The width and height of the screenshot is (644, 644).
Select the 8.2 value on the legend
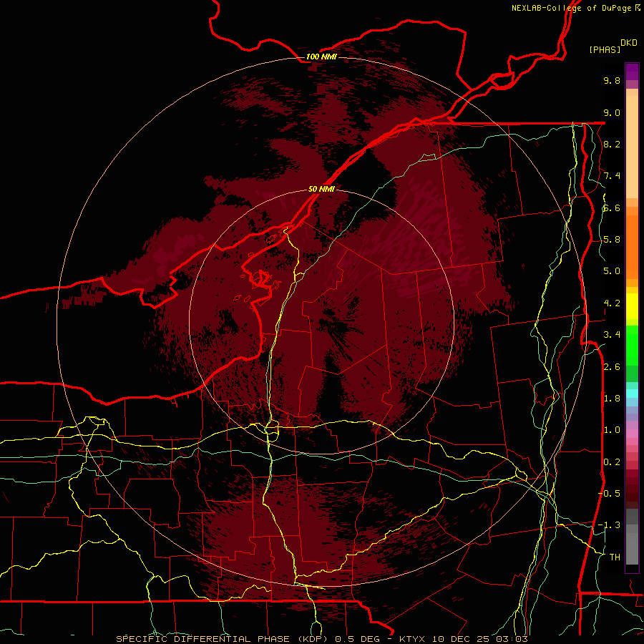pos(612,144)
